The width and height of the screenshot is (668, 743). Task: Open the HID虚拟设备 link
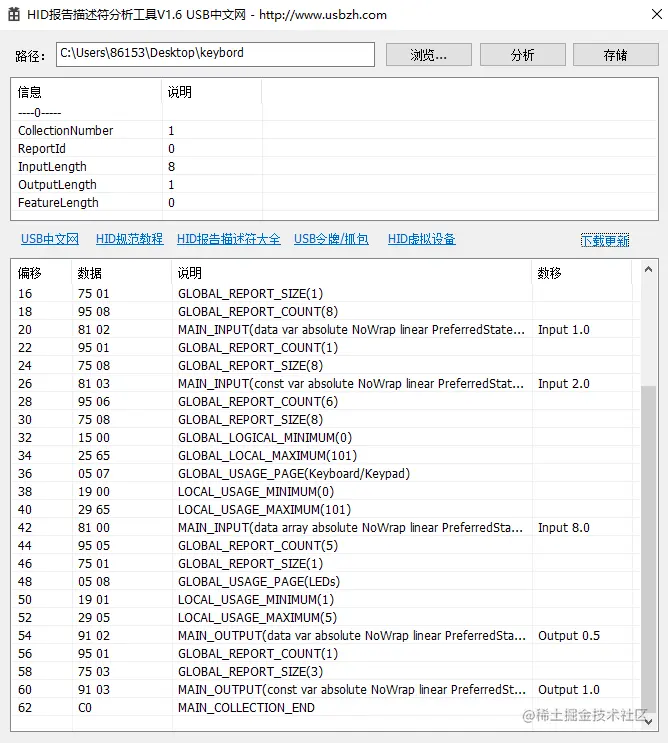pos(422,239)
